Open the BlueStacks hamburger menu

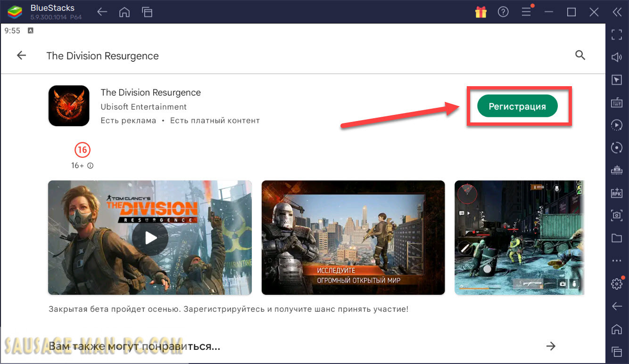tap(526, 12)
